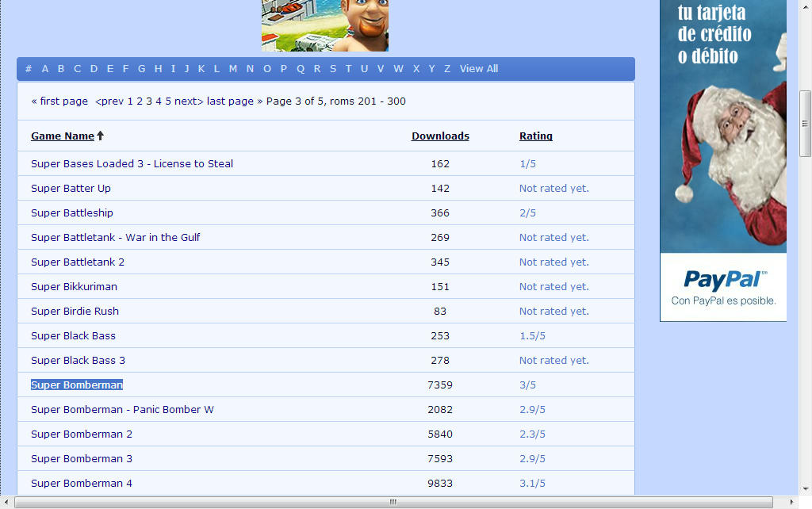Image resolution: width=812 pixels, height=509 pixels.
Task: Open Super Bomberman 4 ROM link
Action: [82, 484]
